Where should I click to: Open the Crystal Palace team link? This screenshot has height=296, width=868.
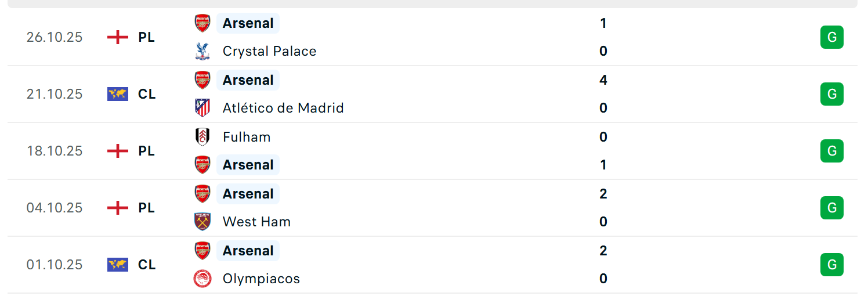(x=269, y=51)
